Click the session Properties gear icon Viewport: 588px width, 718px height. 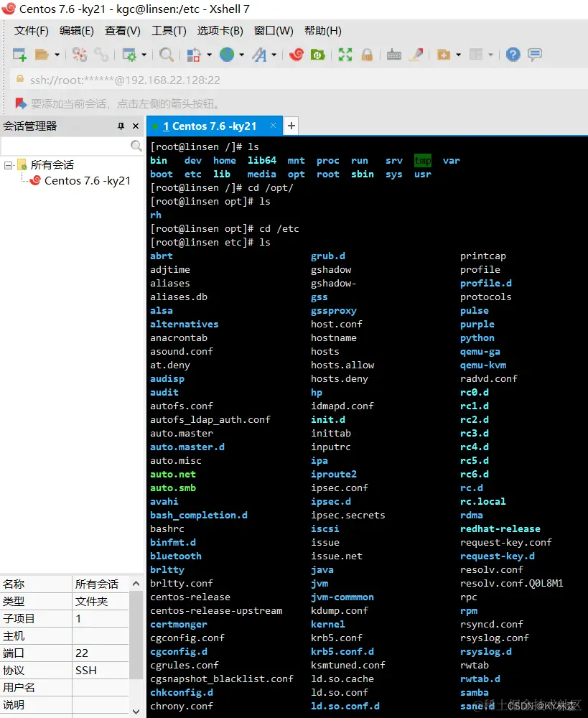129,55
